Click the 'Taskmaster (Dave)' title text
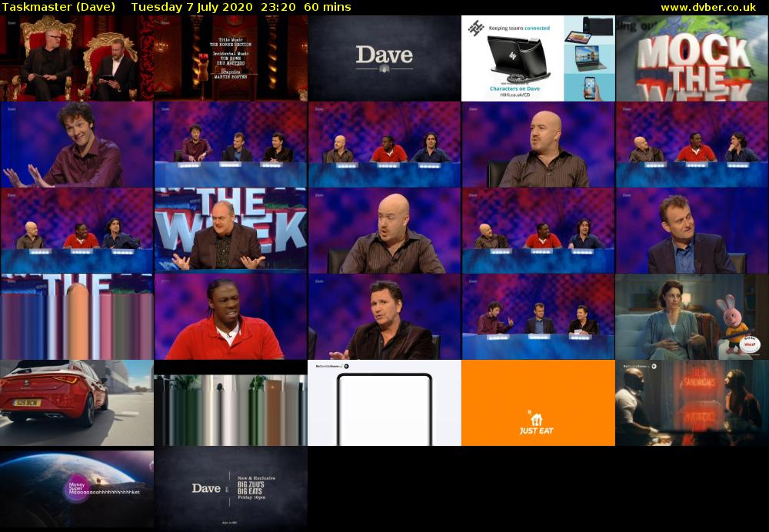 pos(59,7)
